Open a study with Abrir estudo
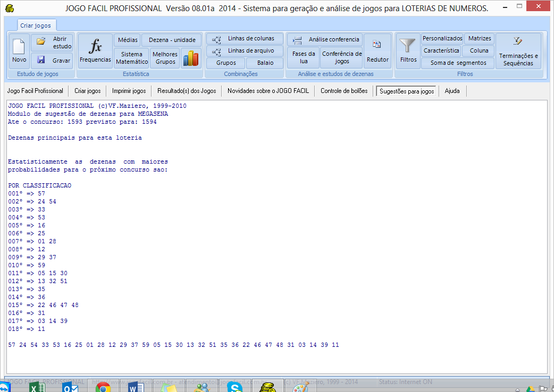554x392 pixels. [52, 42]
